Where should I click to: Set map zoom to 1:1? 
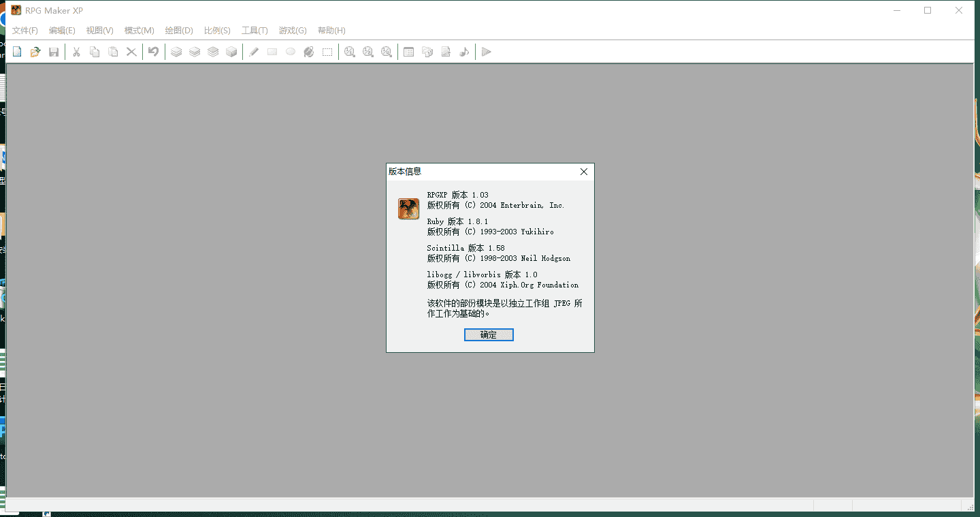[x=349, y=51]
